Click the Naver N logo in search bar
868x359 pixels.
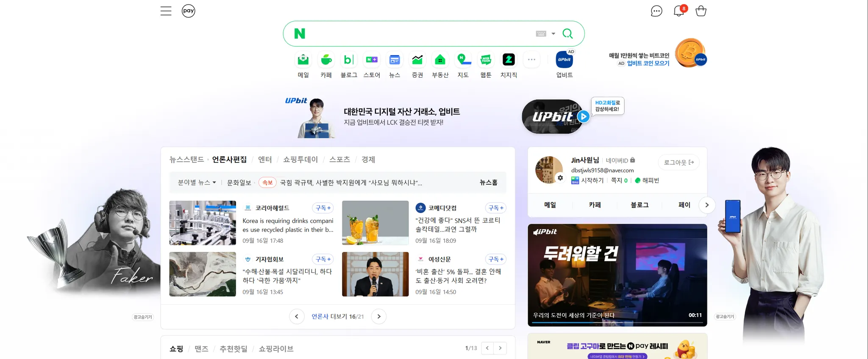click(x=300, y=34)
